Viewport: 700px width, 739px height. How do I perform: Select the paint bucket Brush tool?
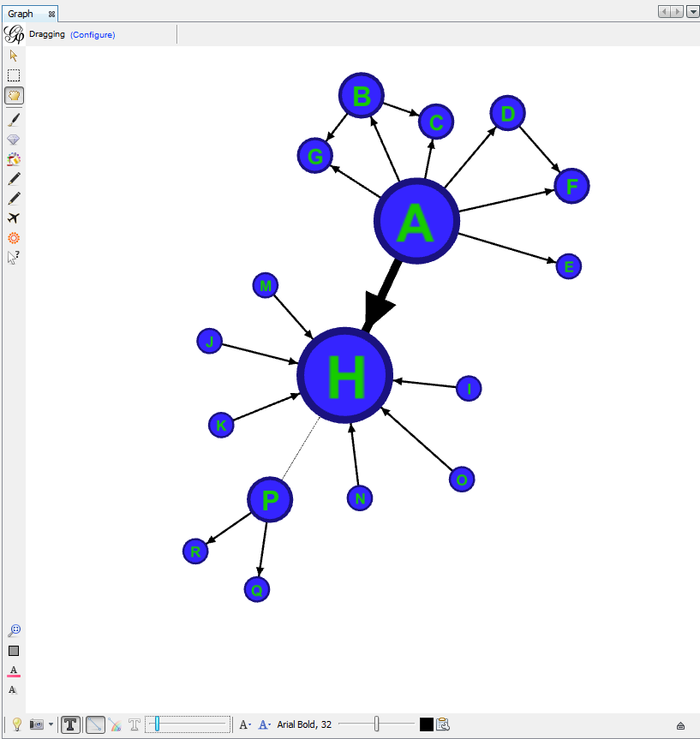tap(14, 159)
